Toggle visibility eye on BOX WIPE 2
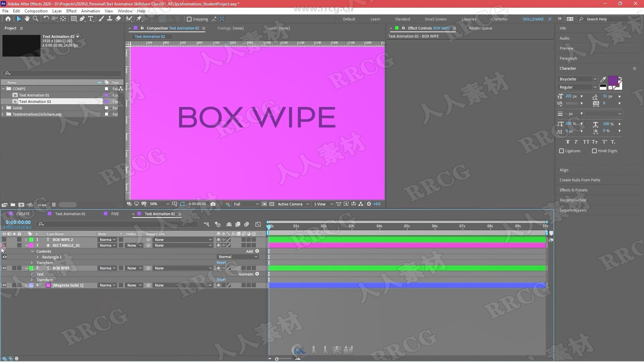Viewport: 644px width, 362px height. (x=4, y=240)
